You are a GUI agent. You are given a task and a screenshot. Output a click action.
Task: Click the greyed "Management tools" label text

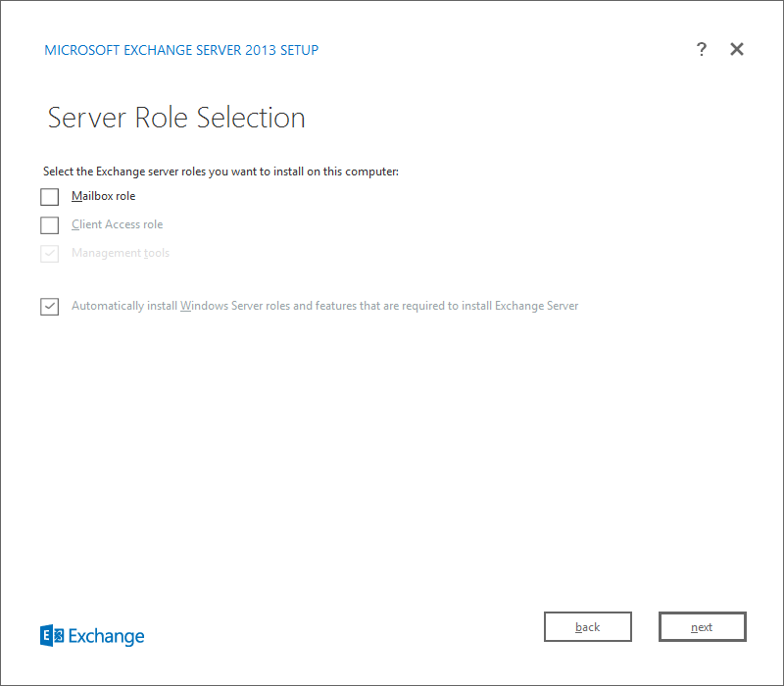tap(121, 253)
